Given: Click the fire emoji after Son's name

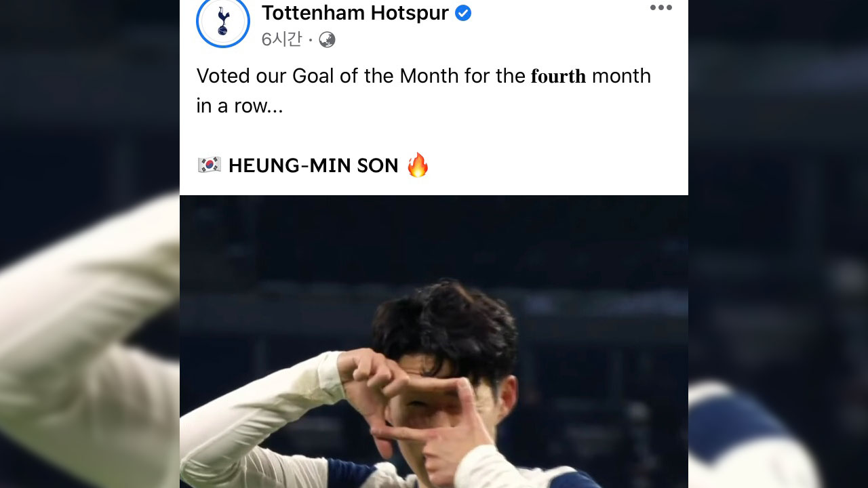Looking at the screenshot, I should (418, 165).
